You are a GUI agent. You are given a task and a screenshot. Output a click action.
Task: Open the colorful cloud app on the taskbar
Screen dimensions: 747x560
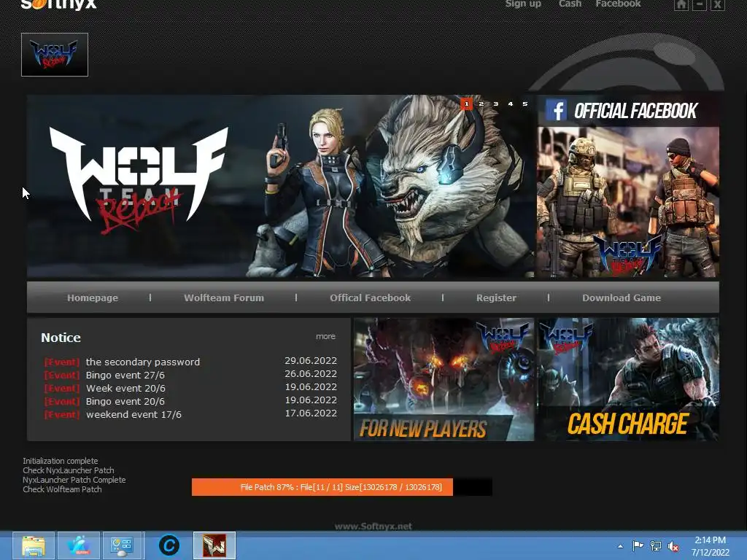[x=79, y=545]
